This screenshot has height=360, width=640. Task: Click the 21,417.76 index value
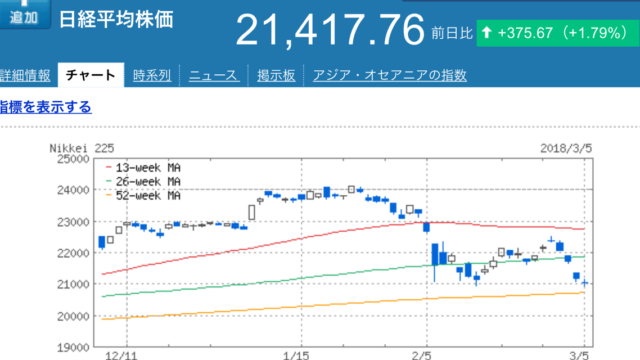(330, 30)
